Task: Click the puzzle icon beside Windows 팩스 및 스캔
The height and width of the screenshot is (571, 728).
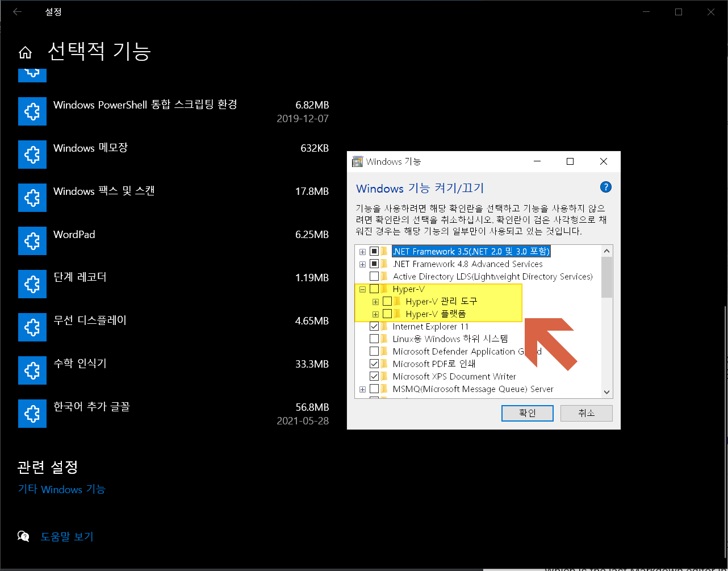Action: 32,198
